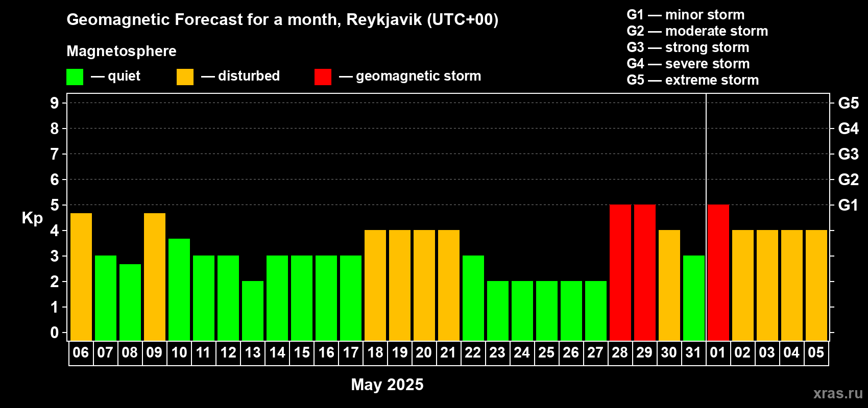
Task: Click date label "03" on x-axis
Action: [x=767, y=352]
